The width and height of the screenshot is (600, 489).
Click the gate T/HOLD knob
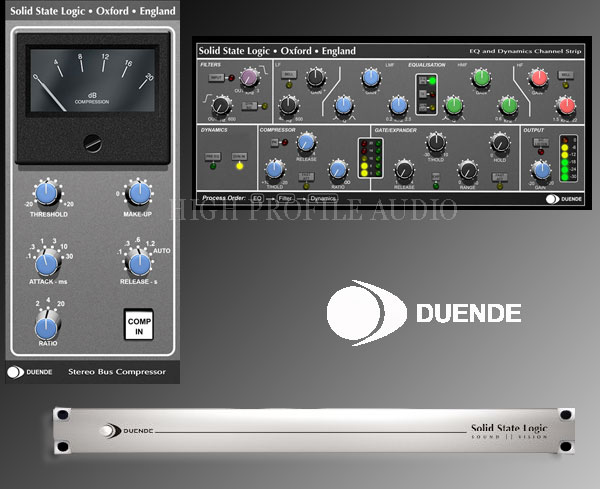(435, 143)
